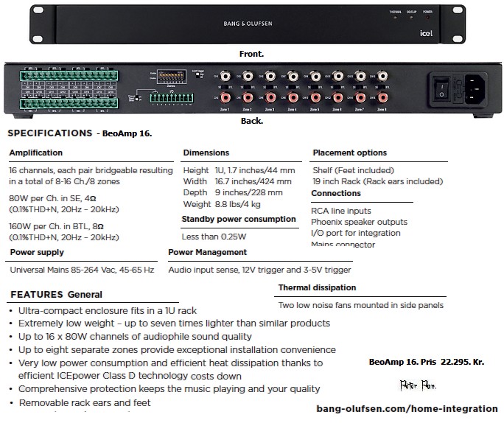Click the 'Width 16.7 inches/424 mm' row

237,181
